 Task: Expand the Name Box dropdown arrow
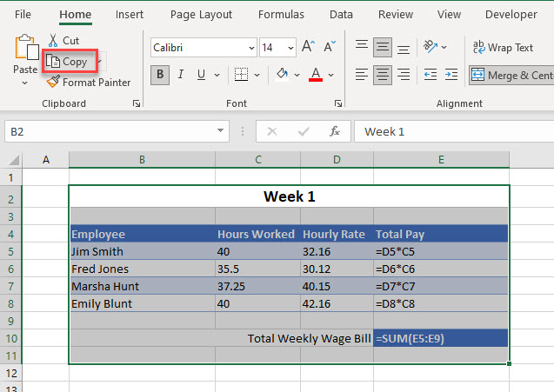pyautogui.click(x=222, y=131)
